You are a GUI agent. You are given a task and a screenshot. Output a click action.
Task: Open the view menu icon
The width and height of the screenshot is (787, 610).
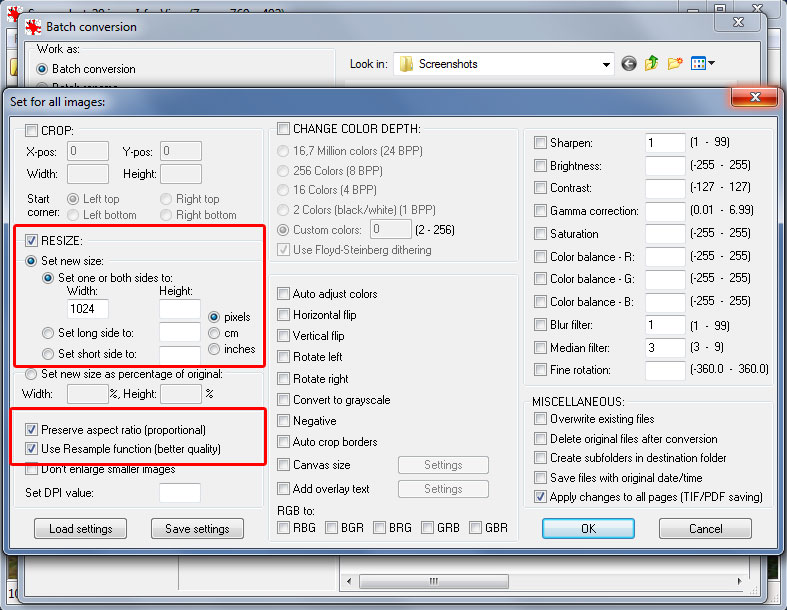tap(703, 64)
